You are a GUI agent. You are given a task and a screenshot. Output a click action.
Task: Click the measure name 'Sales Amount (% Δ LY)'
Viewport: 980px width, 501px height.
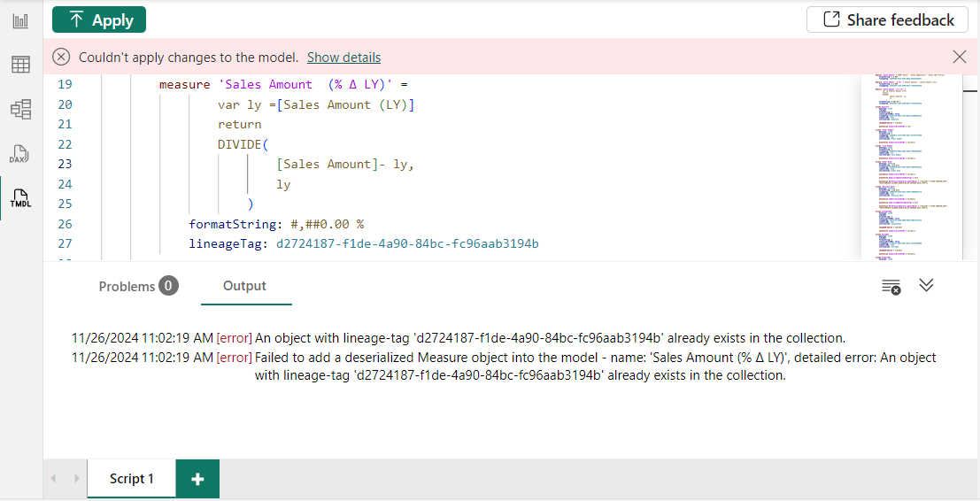(x=305, y=84)
